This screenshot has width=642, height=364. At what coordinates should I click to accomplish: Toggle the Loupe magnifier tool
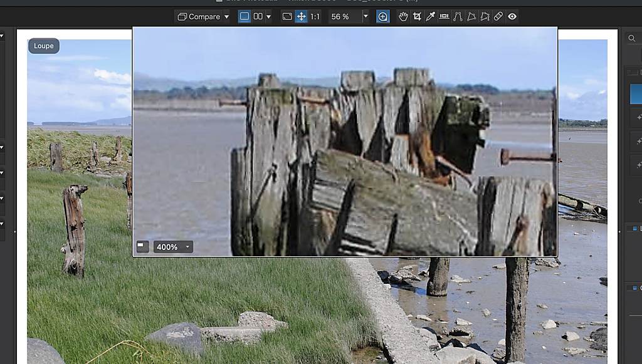pos(382,17)
